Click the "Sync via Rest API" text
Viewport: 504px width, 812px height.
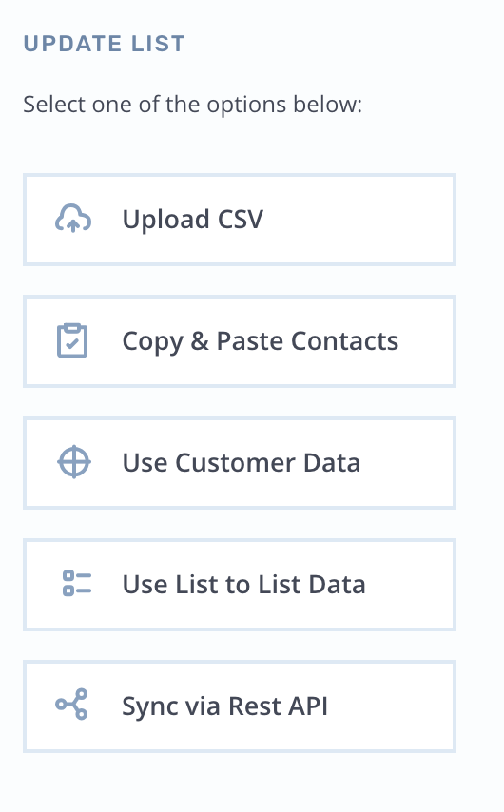[x=224, y=706]
